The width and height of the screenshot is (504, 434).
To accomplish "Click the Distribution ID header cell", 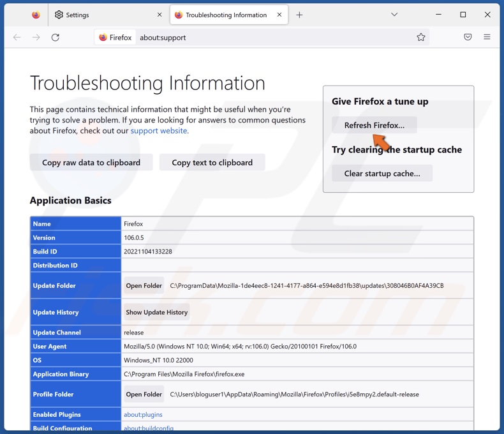I will click(76, 266).
